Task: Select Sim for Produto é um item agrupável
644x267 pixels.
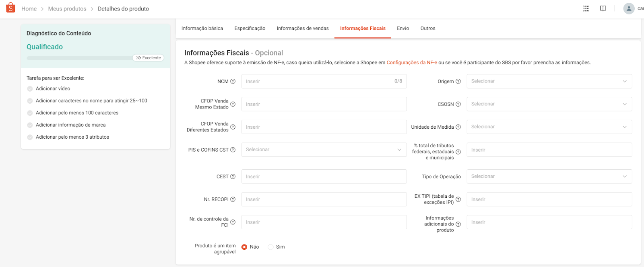Action: [270, 246]
